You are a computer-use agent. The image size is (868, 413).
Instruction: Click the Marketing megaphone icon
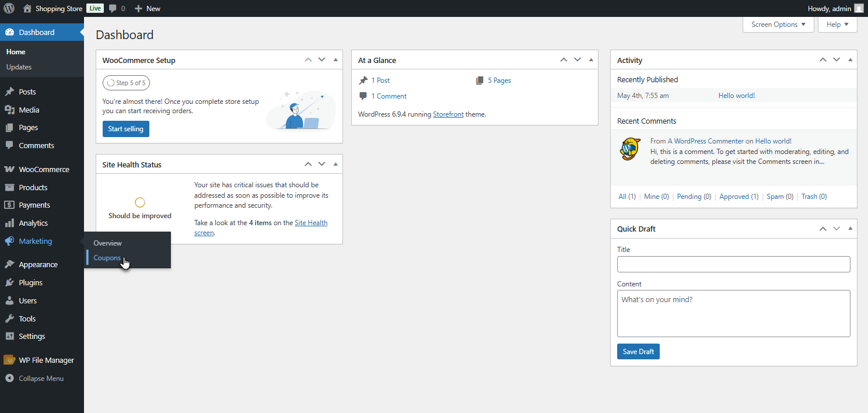point(9,241)
